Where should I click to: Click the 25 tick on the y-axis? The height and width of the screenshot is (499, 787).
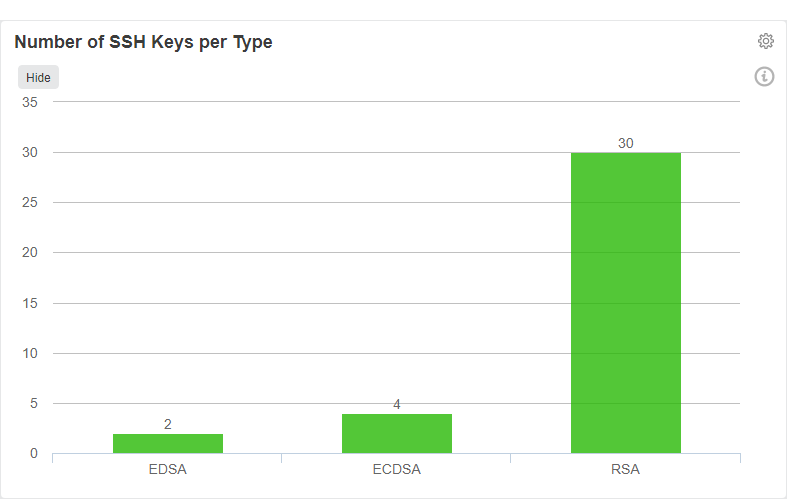29,202
